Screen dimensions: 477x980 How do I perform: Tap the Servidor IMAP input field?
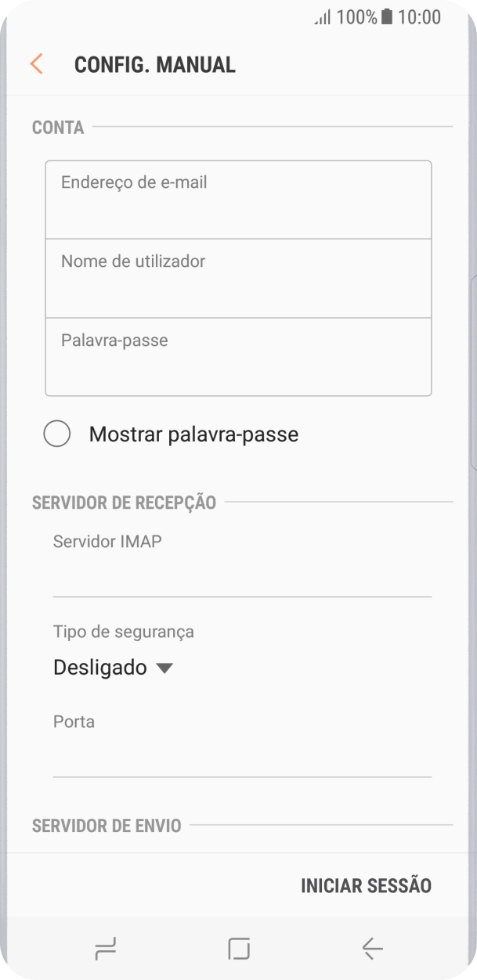coord(242,579)
